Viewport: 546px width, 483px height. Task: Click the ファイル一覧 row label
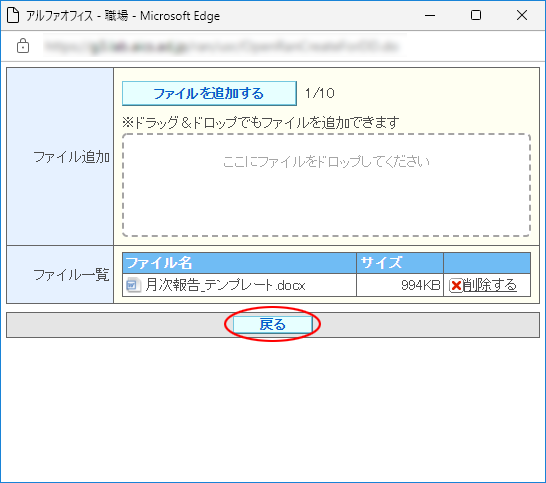pos(71,275)
